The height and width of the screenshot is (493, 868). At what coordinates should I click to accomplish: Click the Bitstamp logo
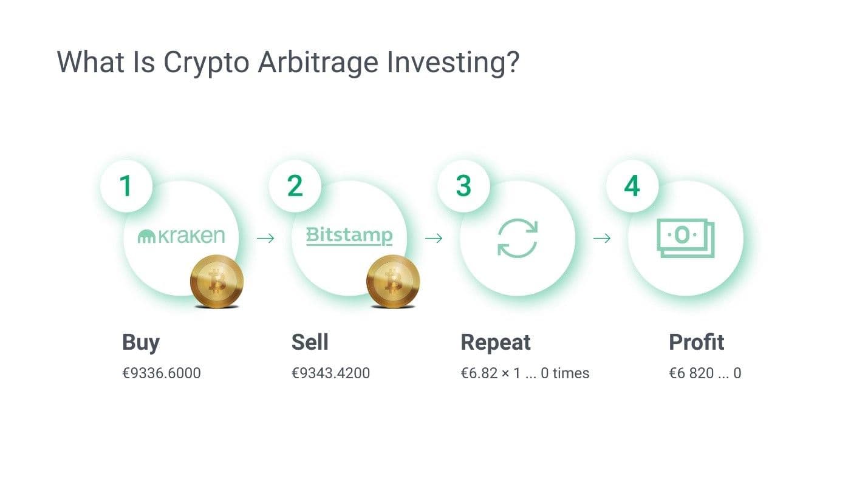click(349, 236)
